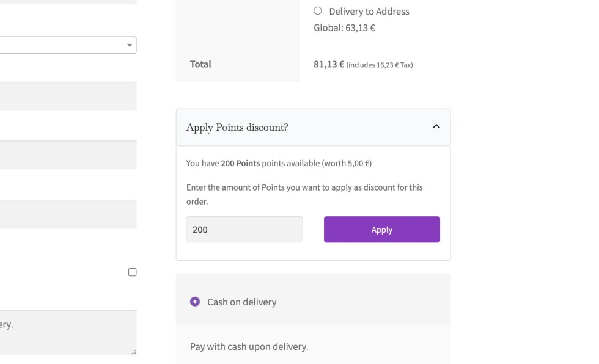Click the 'Cash on delivery' label text
Image resolution: width=599 pixels, height=364 pixels.
pyautogui.click(x=241, y=302)
